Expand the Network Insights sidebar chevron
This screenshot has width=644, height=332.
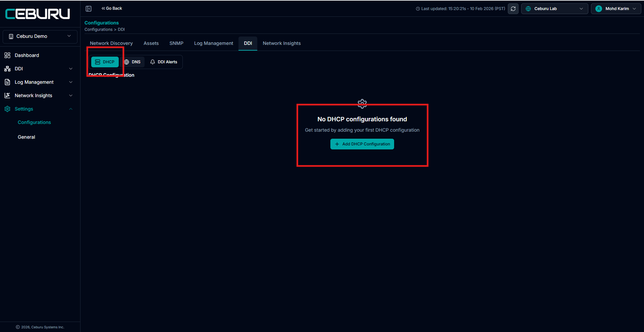71,95
